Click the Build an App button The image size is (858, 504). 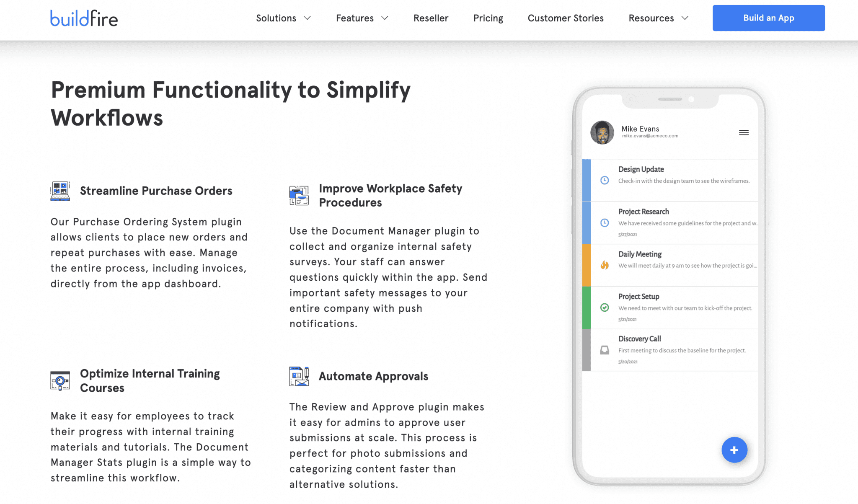point(768,18)
